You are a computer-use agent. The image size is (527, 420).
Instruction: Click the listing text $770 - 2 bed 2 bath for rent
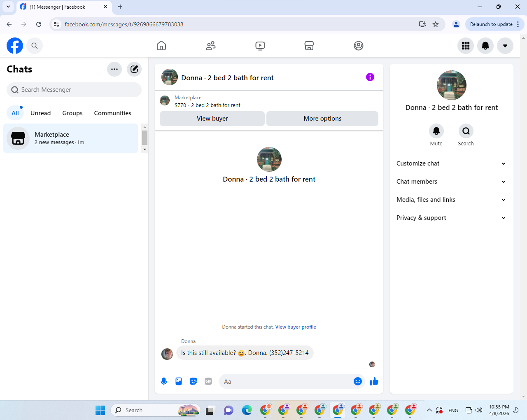pyautogui.click(x=208, y=105)
